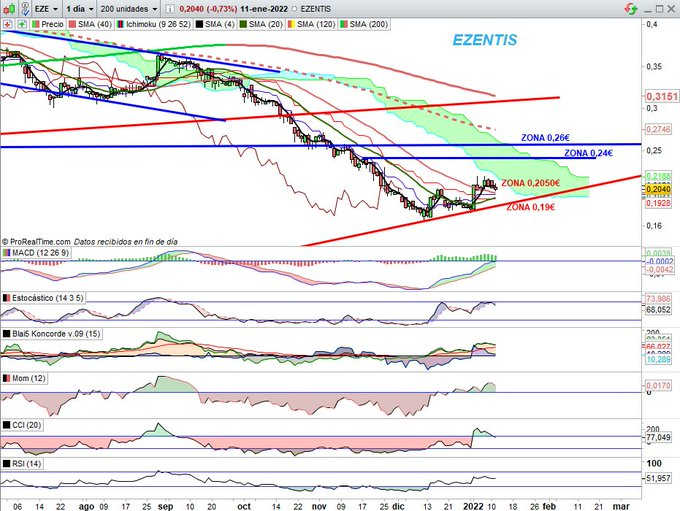680x511 pixels.
Task: Click the Precio color icon
Action: [36, 24]
